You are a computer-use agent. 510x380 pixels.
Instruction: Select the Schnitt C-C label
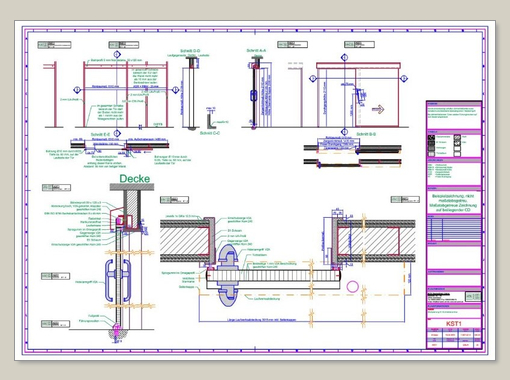tap(210, 133)
